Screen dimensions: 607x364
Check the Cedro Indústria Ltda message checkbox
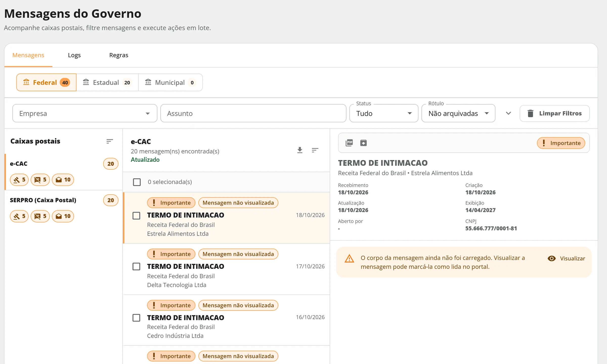[x=136, y=318]
